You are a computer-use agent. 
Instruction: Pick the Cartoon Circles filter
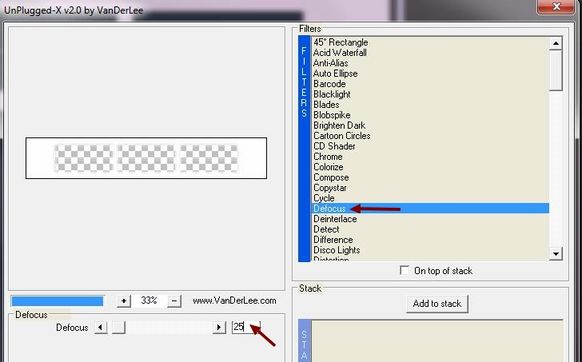341,136
